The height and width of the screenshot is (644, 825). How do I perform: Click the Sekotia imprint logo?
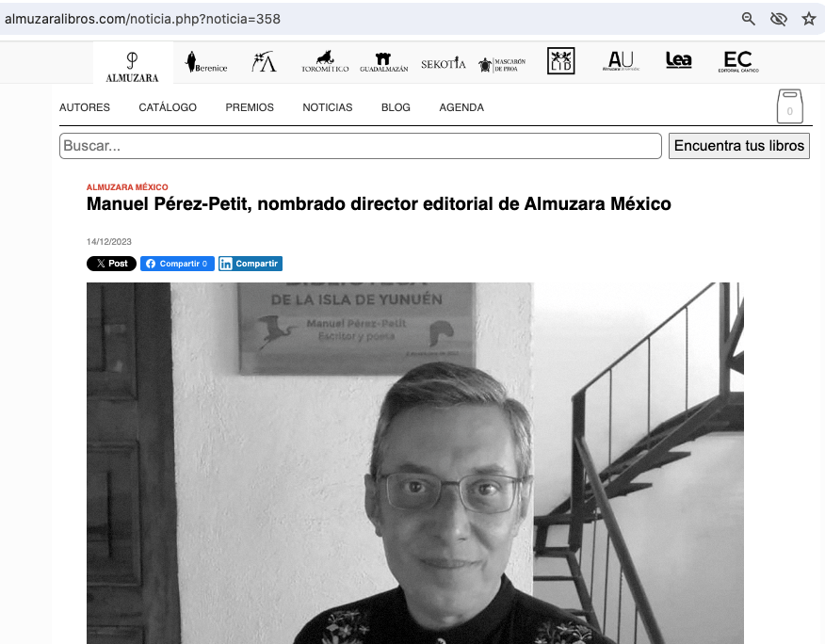coord(443,63)
